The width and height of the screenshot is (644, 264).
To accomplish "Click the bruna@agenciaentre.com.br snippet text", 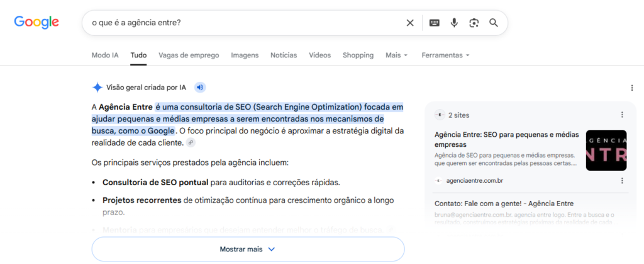I will tap(526, 219).
